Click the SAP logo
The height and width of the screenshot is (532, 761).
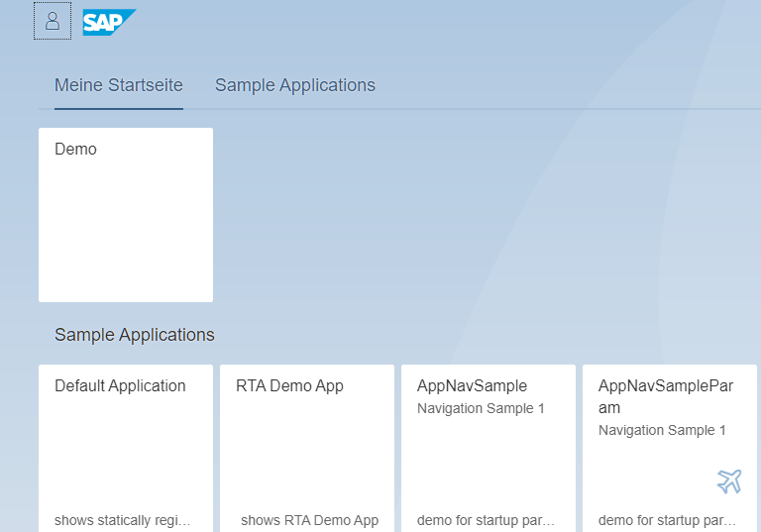coord(108,22)
